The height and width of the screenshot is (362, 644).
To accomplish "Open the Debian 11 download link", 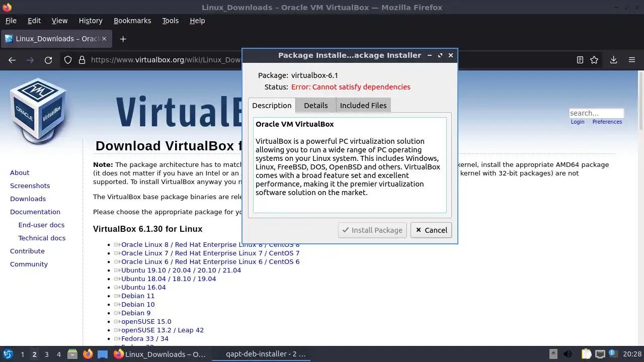I will pyautogui.click(x=138, y=296).
